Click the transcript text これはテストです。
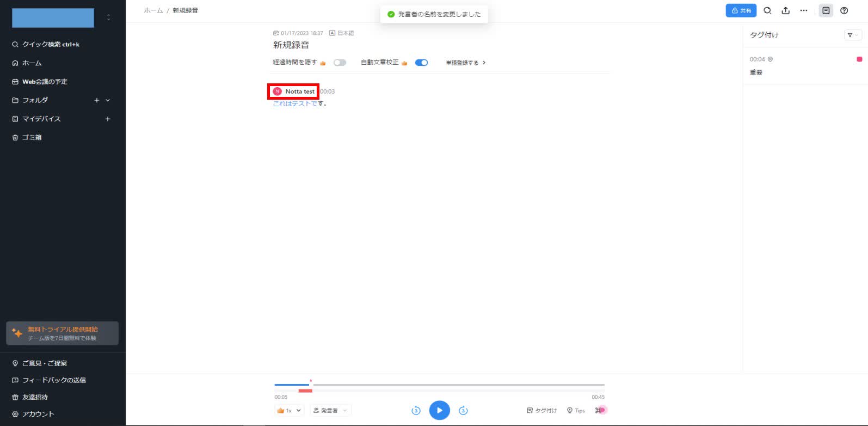The height and width of the screenshot is (426, 868). tap(300, 104)
